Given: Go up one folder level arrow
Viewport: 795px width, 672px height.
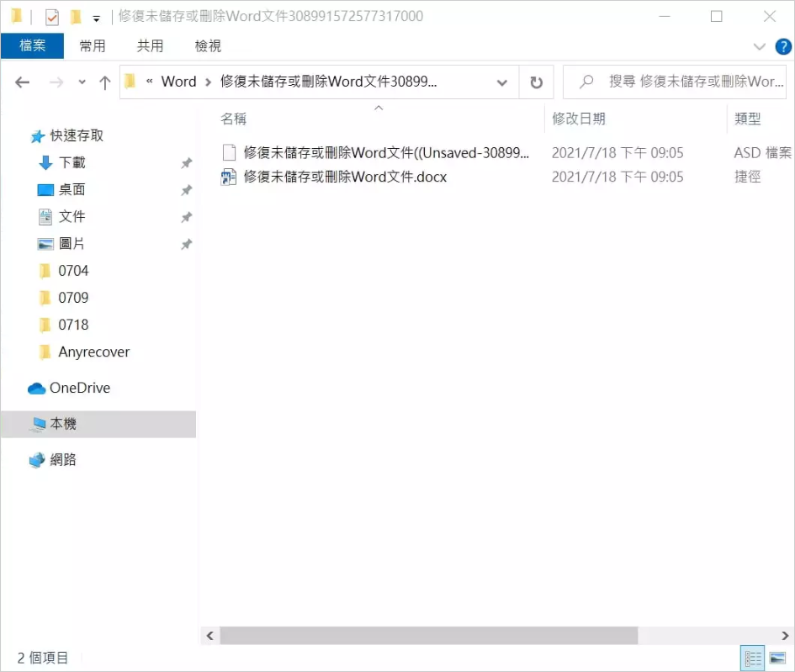Looking at the screenshot, I should pos(105,82).
